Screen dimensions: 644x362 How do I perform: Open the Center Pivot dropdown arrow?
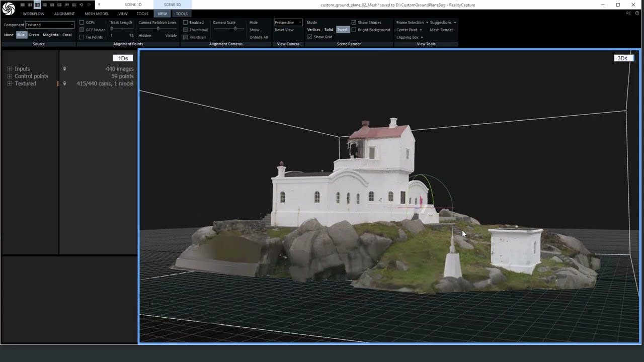pyautogui.click(x=421, y=30)
